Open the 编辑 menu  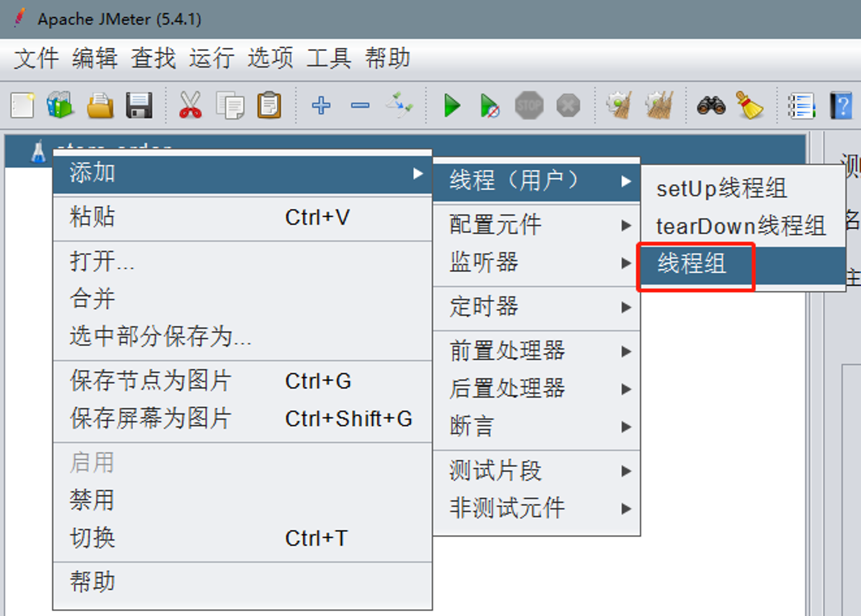coord(95,58)
